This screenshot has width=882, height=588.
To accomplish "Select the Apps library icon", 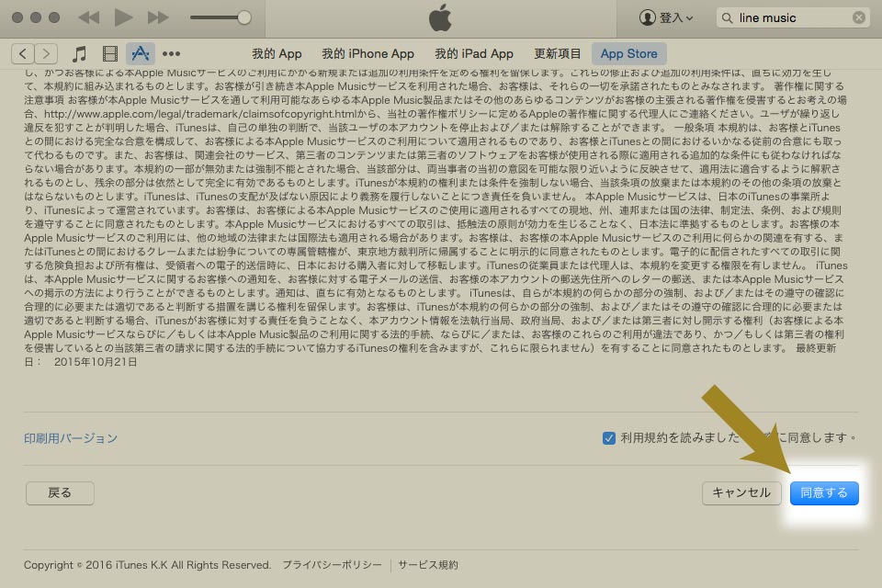I will click(x=140, y=54).
